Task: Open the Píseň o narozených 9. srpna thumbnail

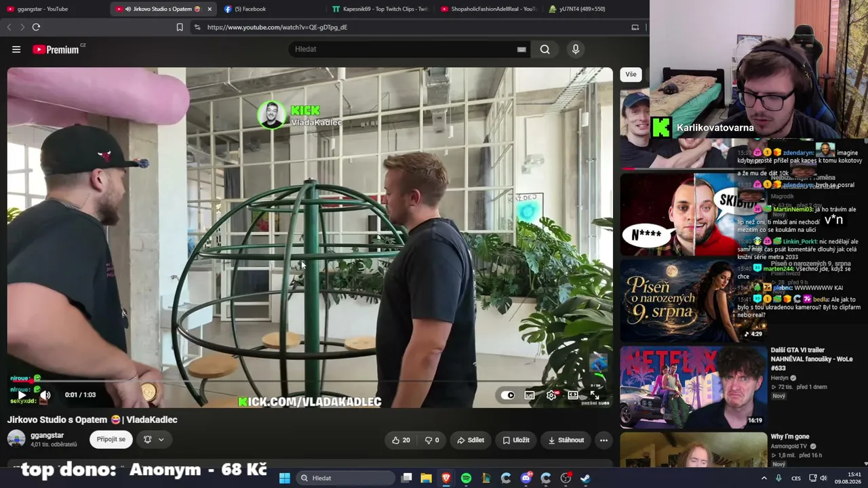Action: coord(693,301)
